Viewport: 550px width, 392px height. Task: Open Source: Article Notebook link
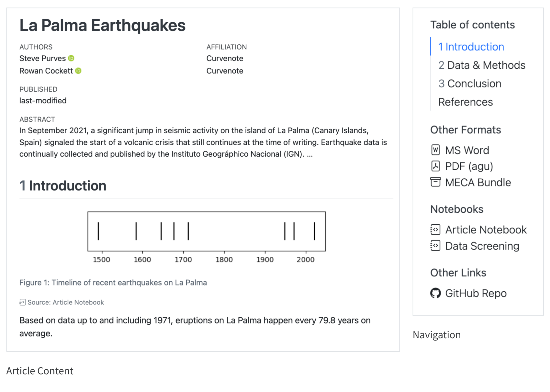click(x=65, y=302)
